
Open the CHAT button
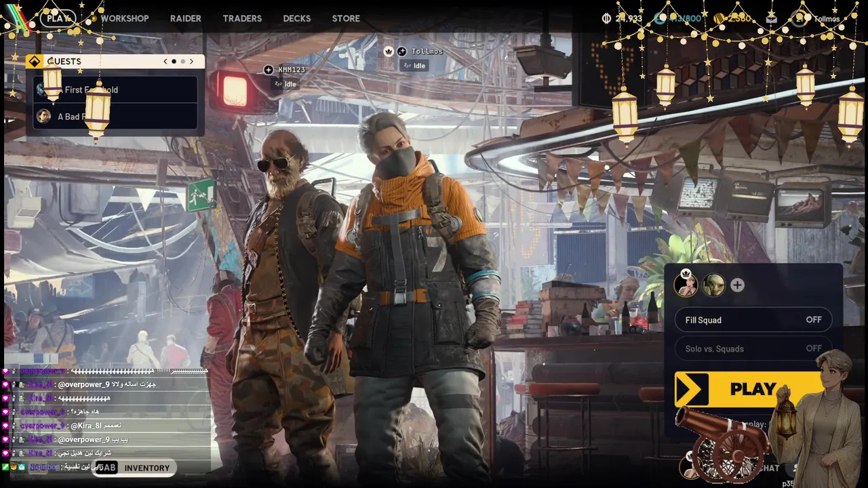tap(768, 468)
